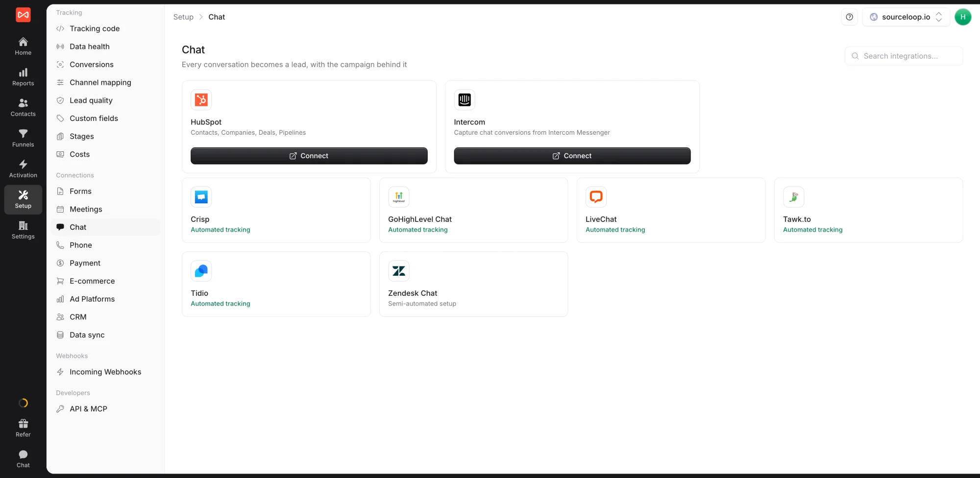980x478 pixels.
Task: Click the Setup breadcrumb link
Action: click(183, 17)
